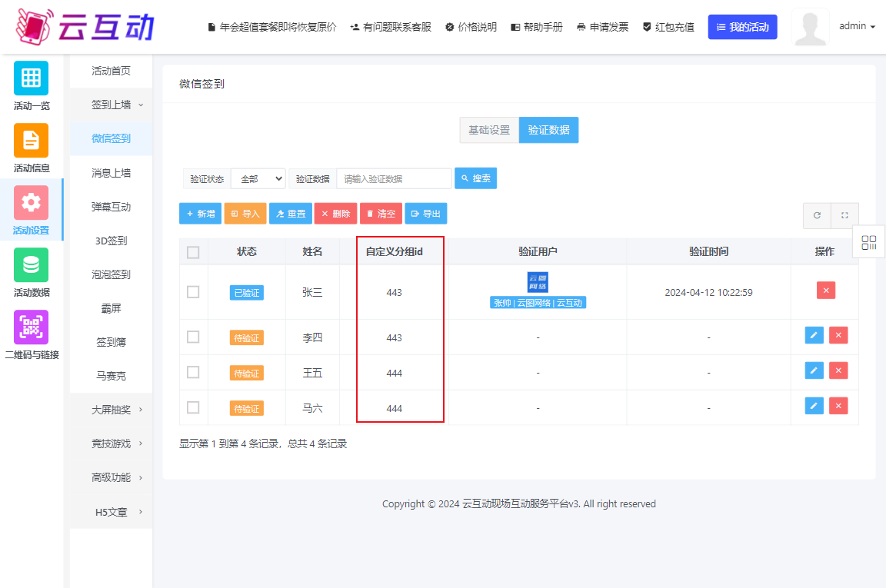Open the 验证状态 dropdown
Screen dimensions: 886x588
point(258,178)
